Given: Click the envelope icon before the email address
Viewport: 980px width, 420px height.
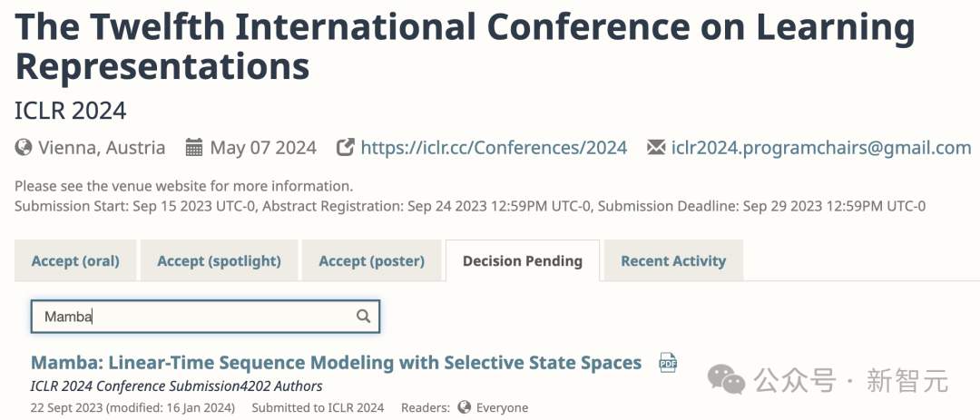Looking at the screenshot, I should coord(656,148).
